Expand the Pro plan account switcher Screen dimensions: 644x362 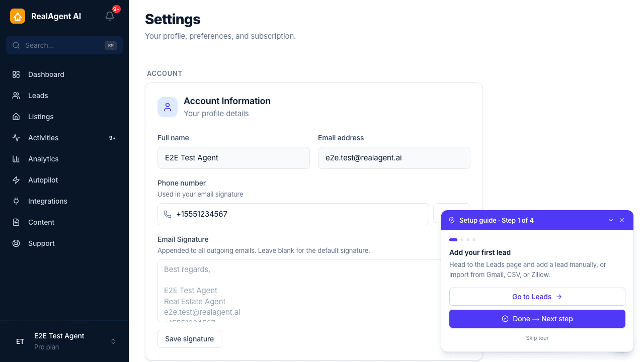tap(113, 341)
